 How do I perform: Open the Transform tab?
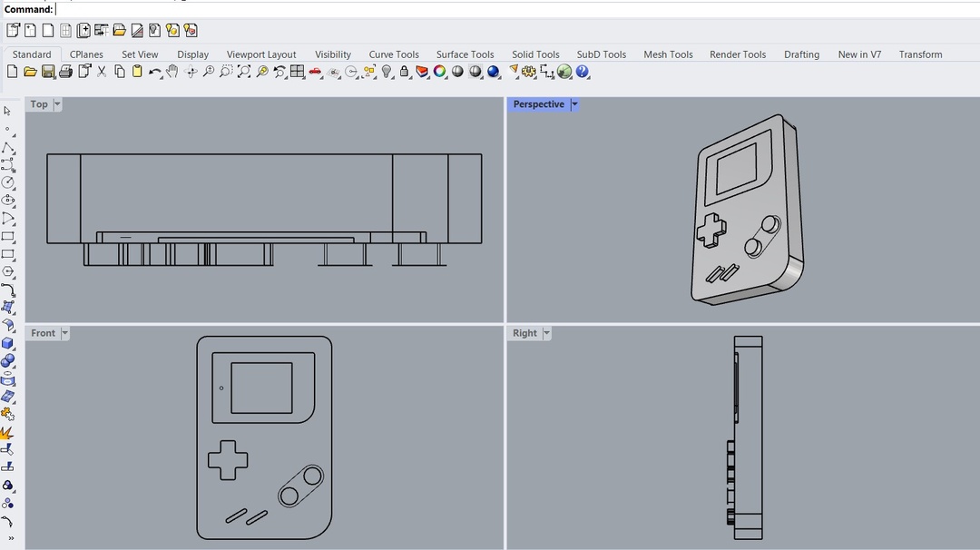[921, 54]
